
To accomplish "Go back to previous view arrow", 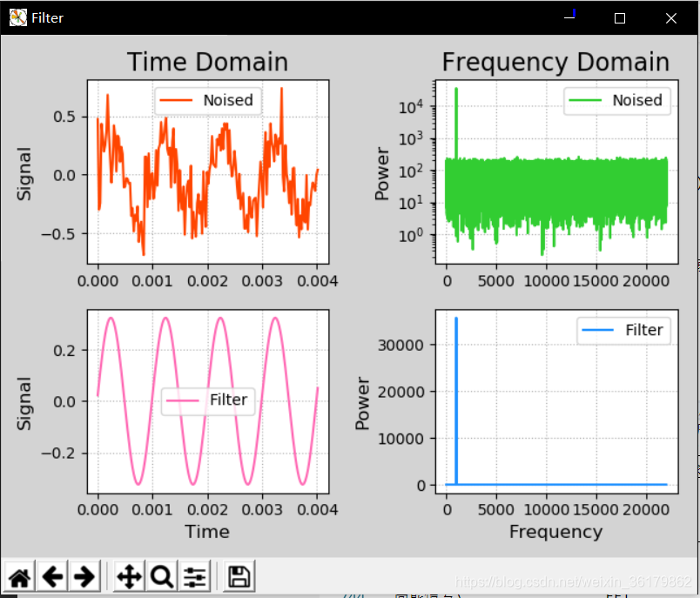I will point(52,576).
